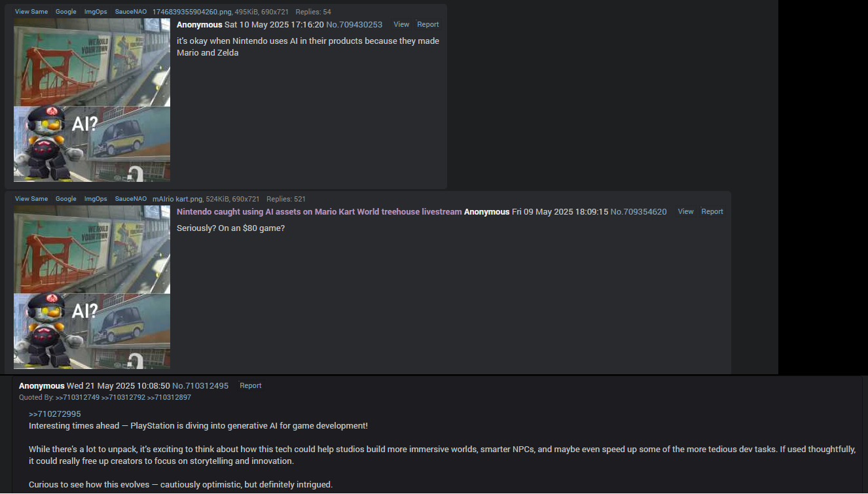Report the PlayStation generative AI post
The height and width of the screenshot is (494, 868).
tap(251, 385)
